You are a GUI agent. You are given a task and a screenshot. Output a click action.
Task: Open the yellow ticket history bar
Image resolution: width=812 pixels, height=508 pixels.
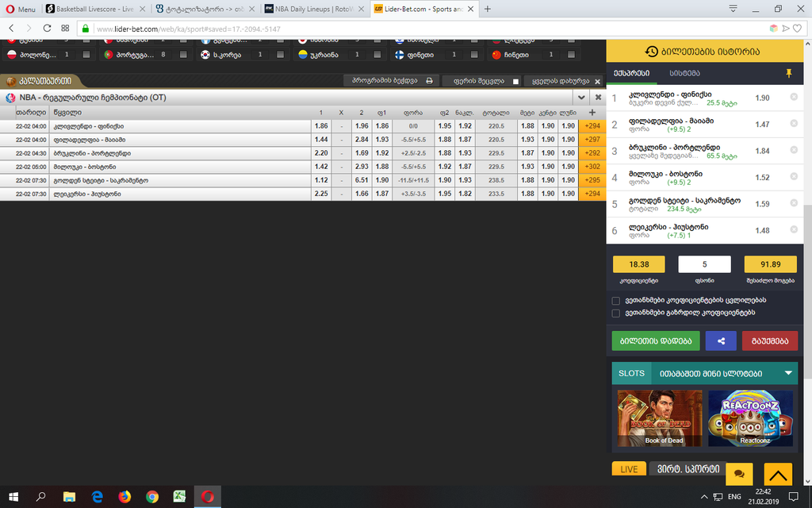(705, 52)
